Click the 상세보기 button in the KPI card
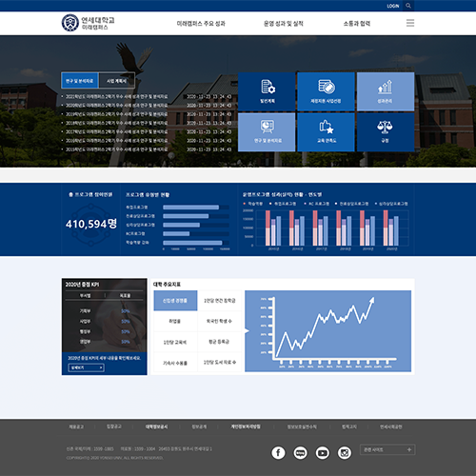The image size is (476, 476). click(x=87, y=367)
